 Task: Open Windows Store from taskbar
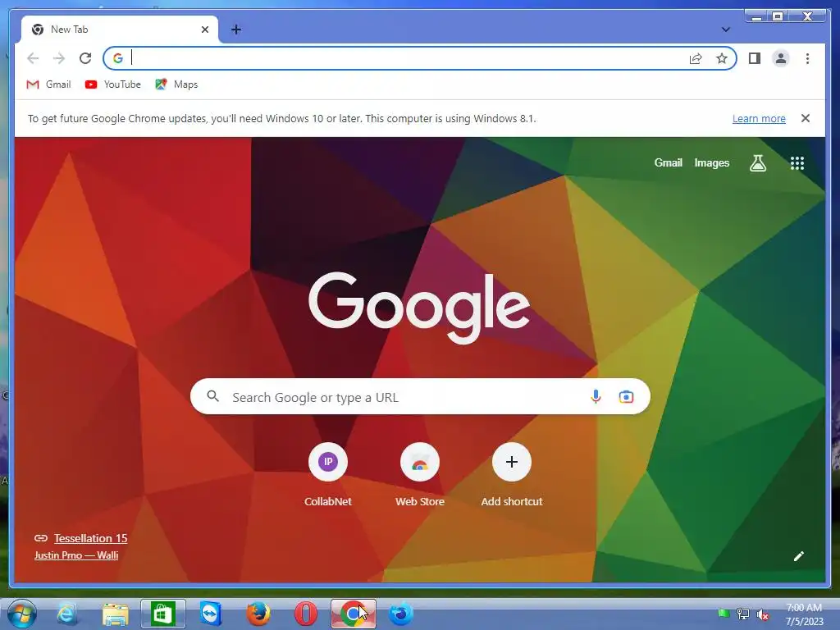tap(163, 614)
